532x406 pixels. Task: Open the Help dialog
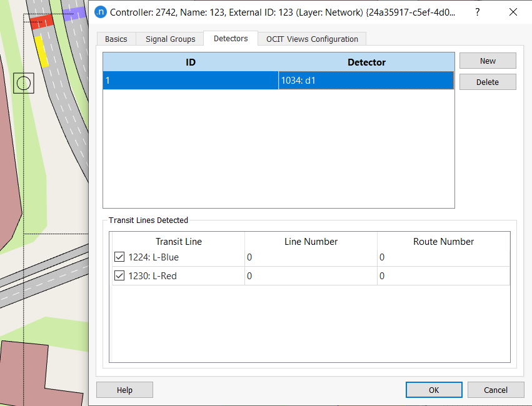(x=124, y=389)
